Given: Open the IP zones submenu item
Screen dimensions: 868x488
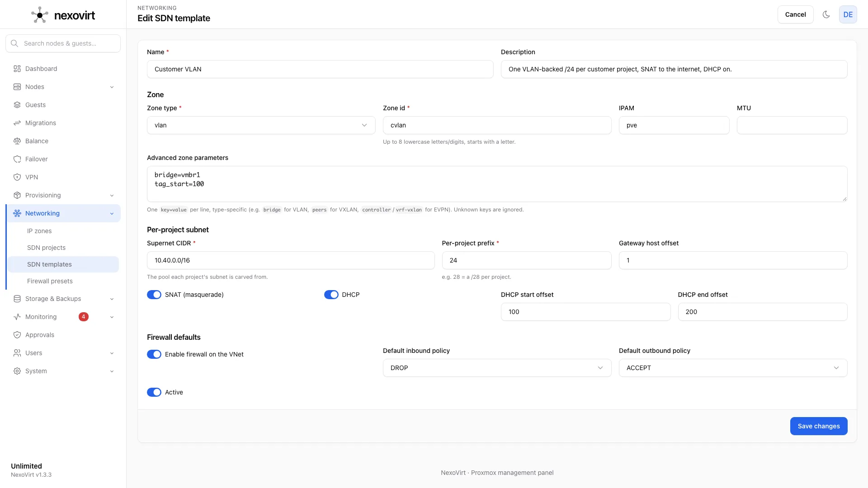Looking at the screenshot, I should 63,231.
